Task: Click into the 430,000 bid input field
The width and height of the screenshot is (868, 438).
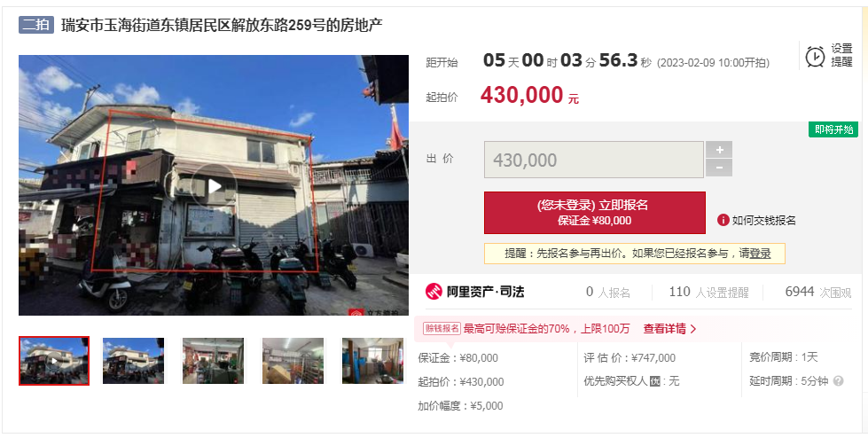Action: [593, 160]
